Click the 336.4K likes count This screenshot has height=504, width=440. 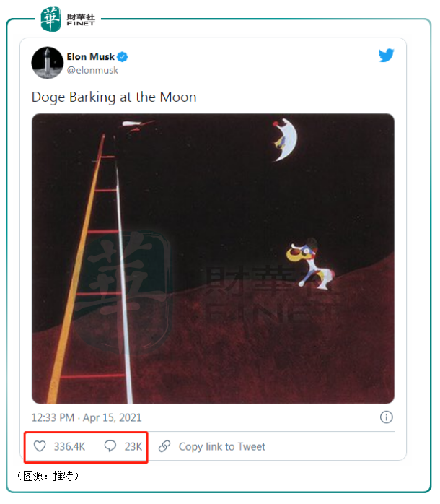(x=69, y=446)
